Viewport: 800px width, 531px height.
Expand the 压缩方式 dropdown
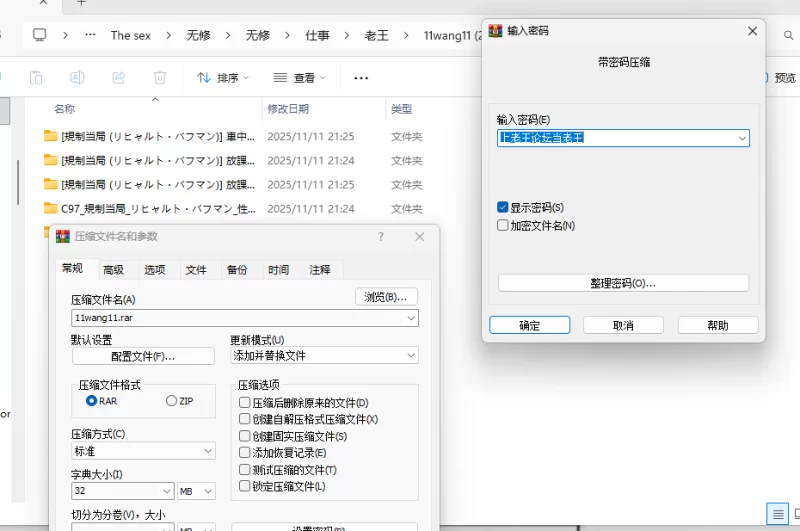click(207, 451)
